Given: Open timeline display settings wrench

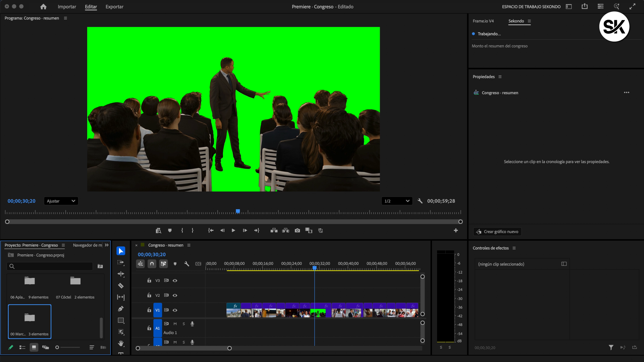Looking at the screenshot, I should (187, 264).
